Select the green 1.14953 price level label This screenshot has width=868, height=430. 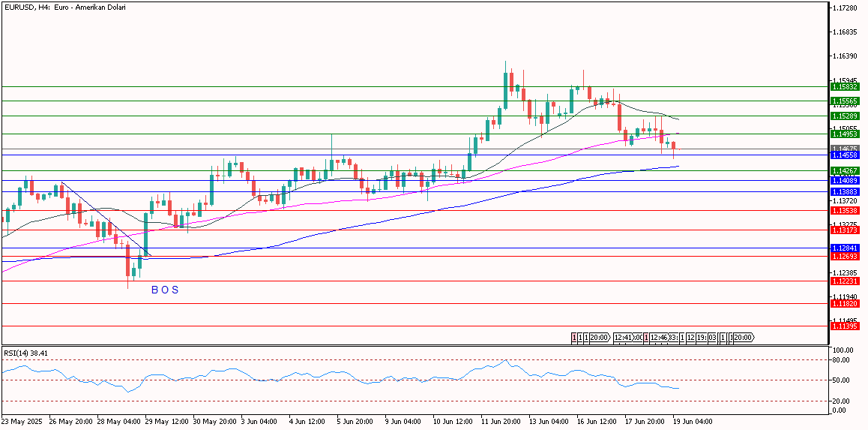click(x=845, y=134)
